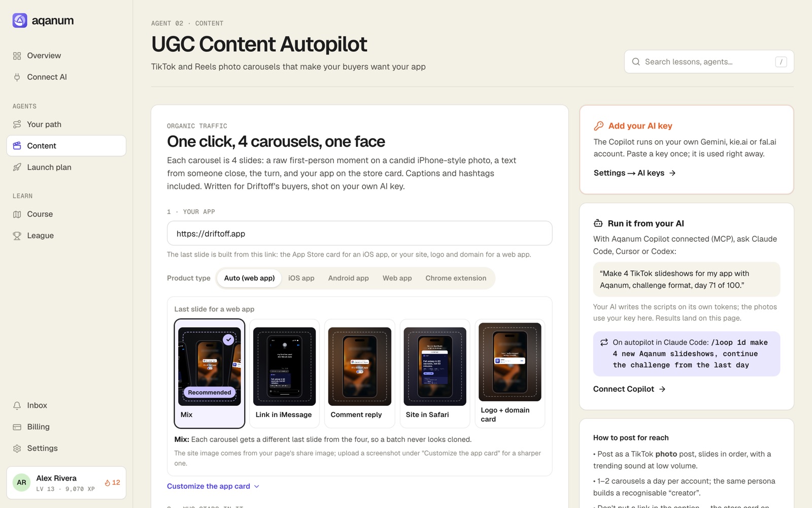Screen dimensions: 812x508
Task: Click the Inbox bell icon
Action: [17, 405]
